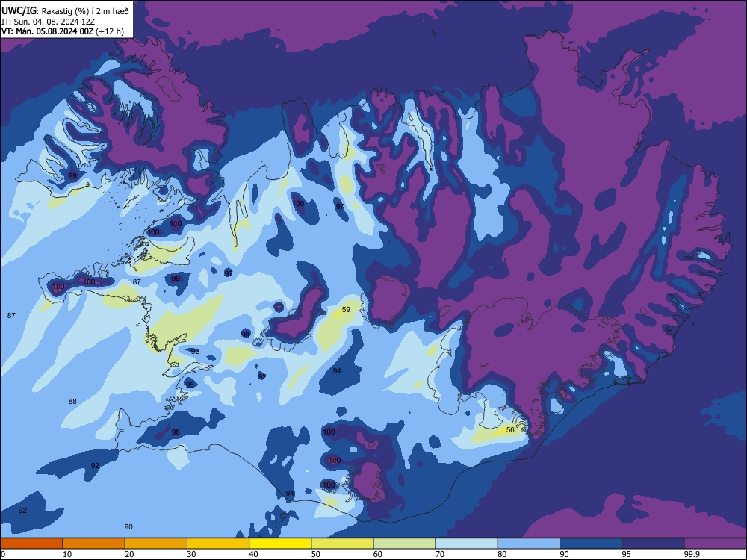Click the humidity value 56 on the map

(510, 429)
